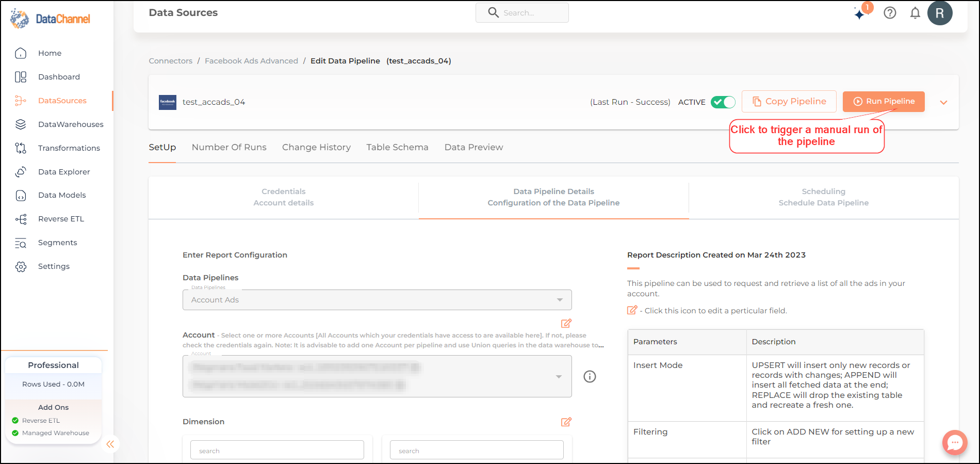Image resolution: width=980 pixels, height=464 pixels.
Task: Click the sparkle what's new icon
Action: [860, 14]
